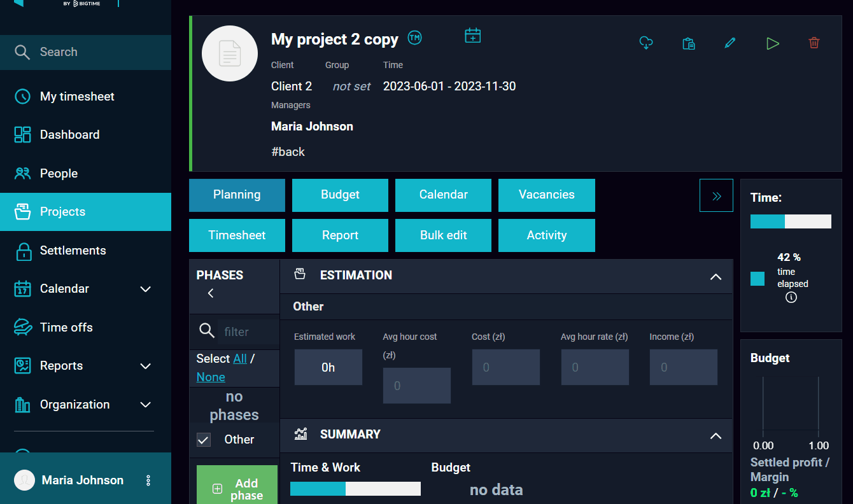
Task: Click the My timesheet clock icon
Action: (x=22, y=97)
